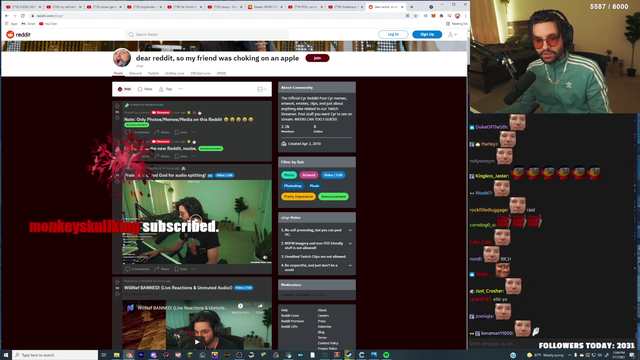Downvote the WillNef BANNED post

click(117, 294)
